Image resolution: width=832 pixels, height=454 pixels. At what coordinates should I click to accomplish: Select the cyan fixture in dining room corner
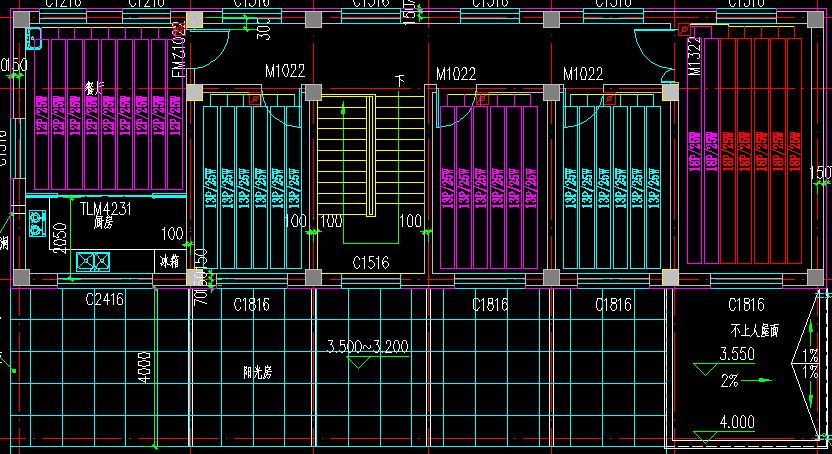click(33, 40)
